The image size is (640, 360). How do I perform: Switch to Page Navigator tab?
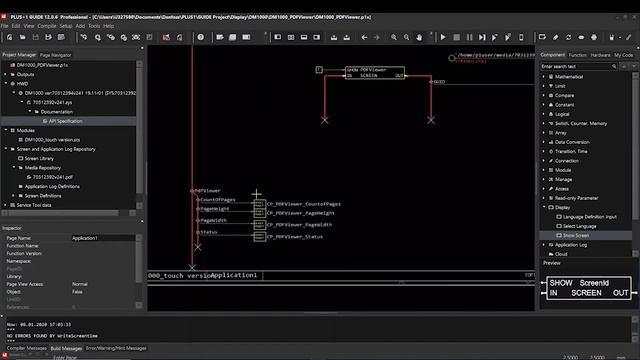click(56, 55)
